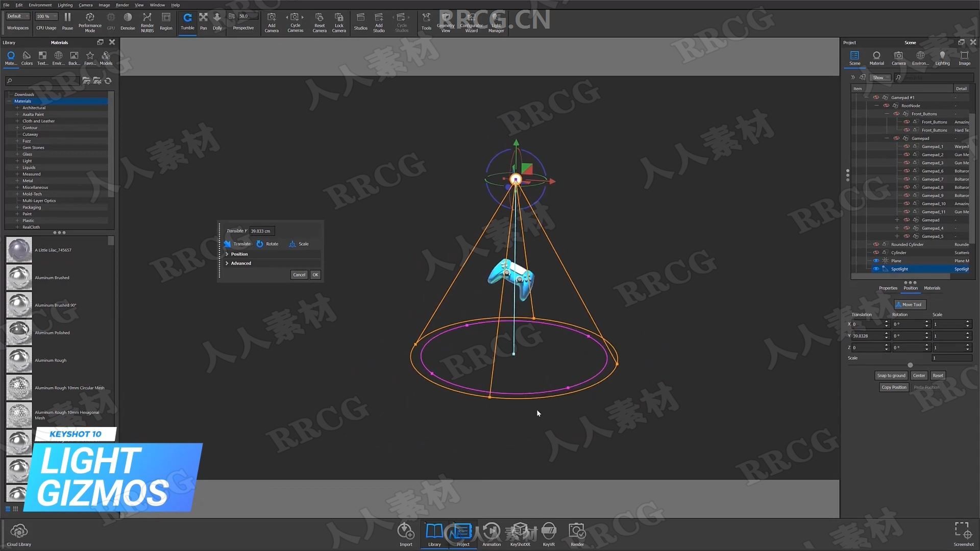This screenshot has height=551, width=980.
Task: Open the Render menu
Action: click(x=122, y=5)
